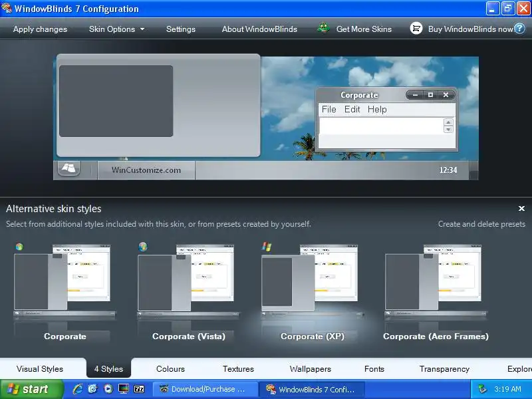Launch Internet Explorer from quick launch
The image size is (532, 399).
pos(78,389)
